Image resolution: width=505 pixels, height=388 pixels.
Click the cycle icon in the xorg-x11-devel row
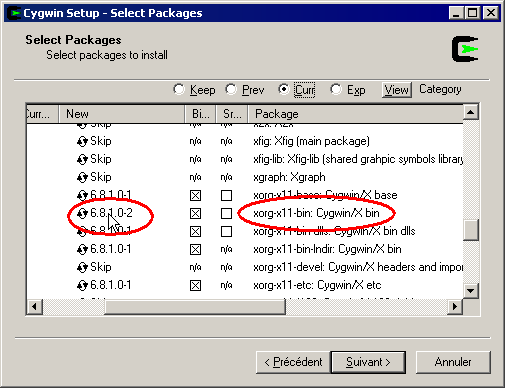[82, 267]
